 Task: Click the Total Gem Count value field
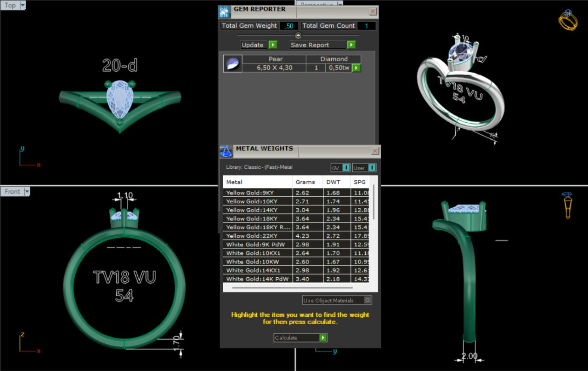coord(367,26)
